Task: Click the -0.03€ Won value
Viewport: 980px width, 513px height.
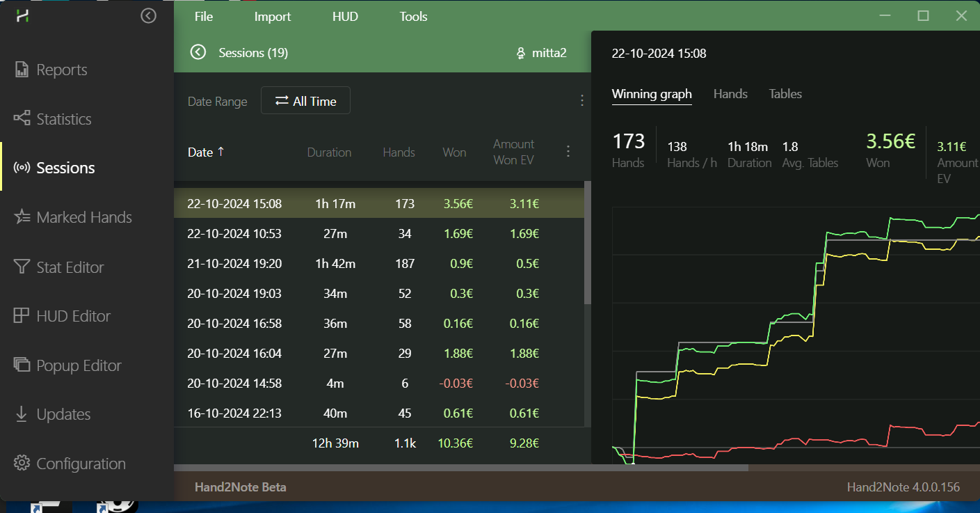Action: pyautogui.click(x=457, y=384)
